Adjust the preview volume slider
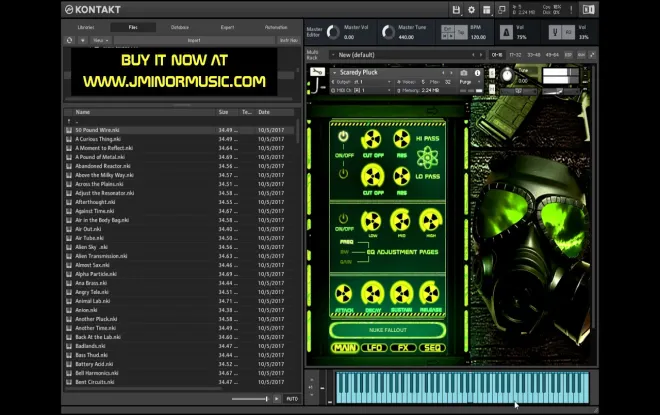The width and height of the screenshot is (660, 415). pos(250,399)
